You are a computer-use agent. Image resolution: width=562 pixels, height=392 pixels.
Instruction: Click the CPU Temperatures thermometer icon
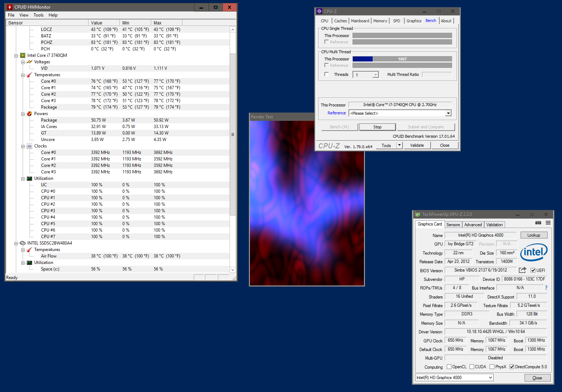(30, 75)
